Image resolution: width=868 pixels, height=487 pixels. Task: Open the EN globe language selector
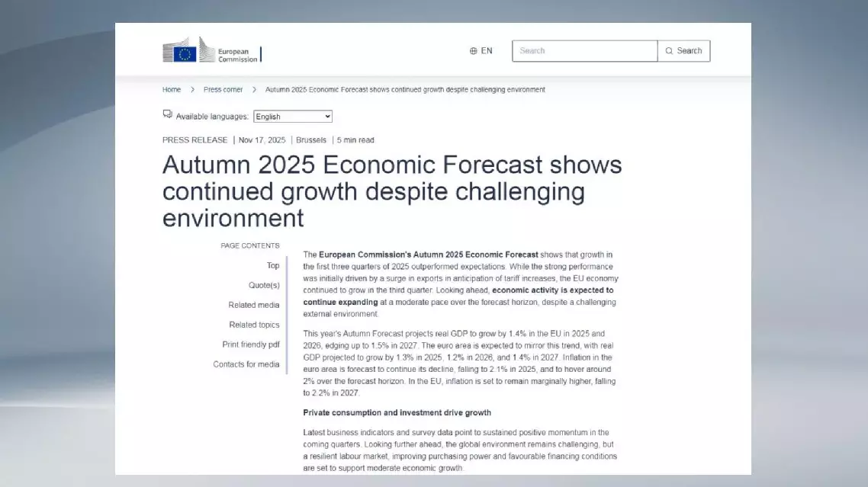point(481,51)
